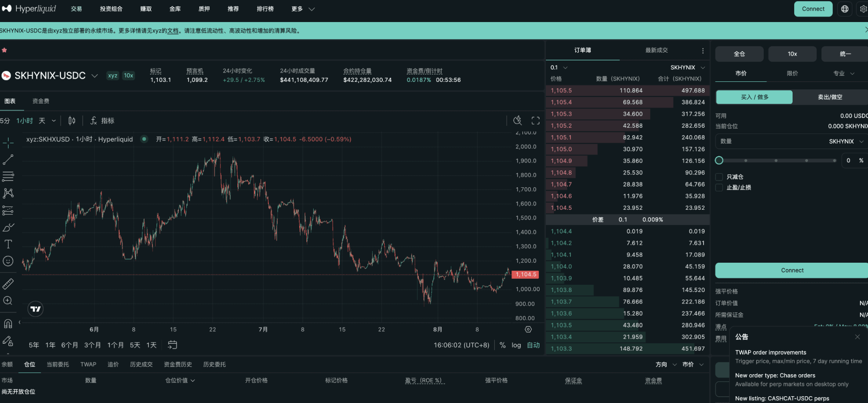Toggle the favorite star for the market
This screenshot has height=403, width=868.
click(4, 50)
